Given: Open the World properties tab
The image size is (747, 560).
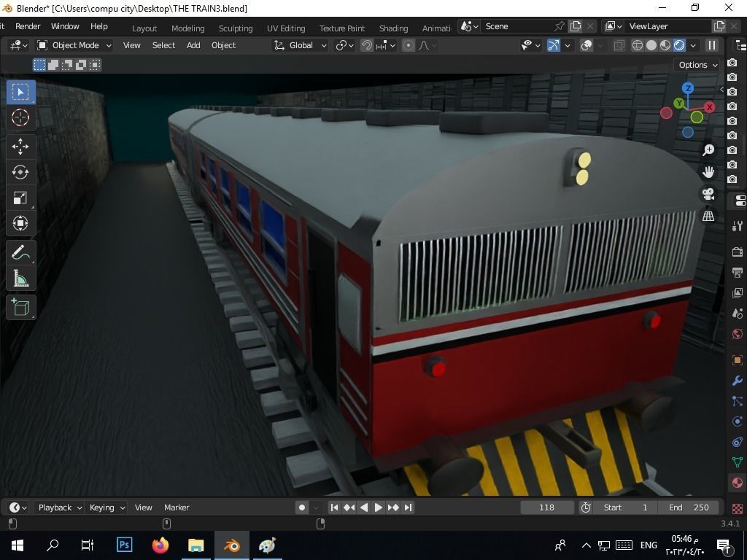Looking at the screenshot, I should [738, 334].
